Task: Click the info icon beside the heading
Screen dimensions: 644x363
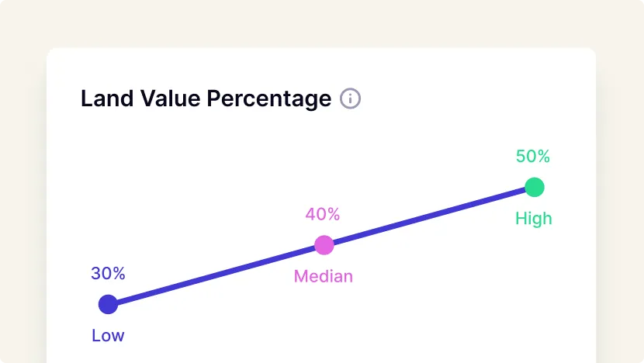Action: [351, 99]
